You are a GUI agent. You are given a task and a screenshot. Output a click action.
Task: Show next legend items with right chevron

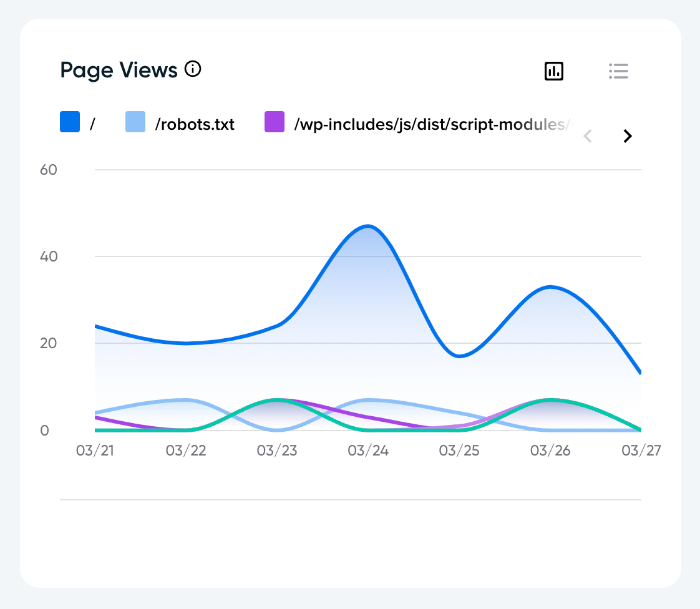pos(628,136)
